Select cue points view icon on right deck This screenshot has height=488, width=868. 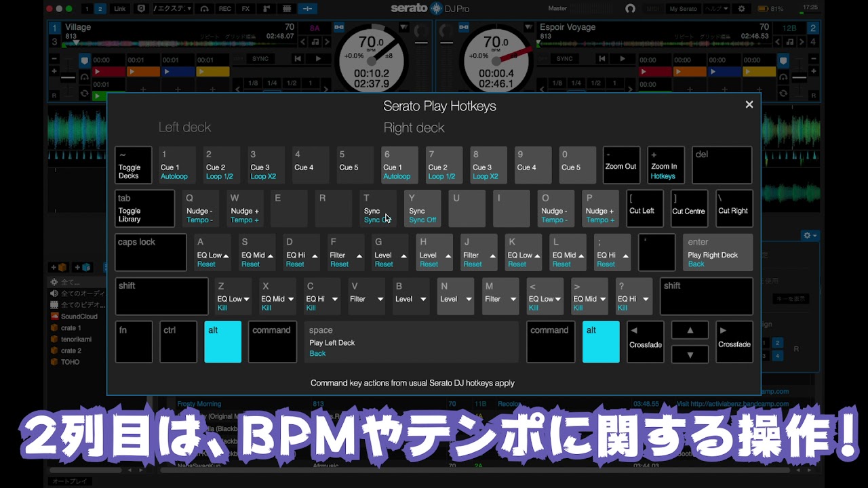(783, 60)
